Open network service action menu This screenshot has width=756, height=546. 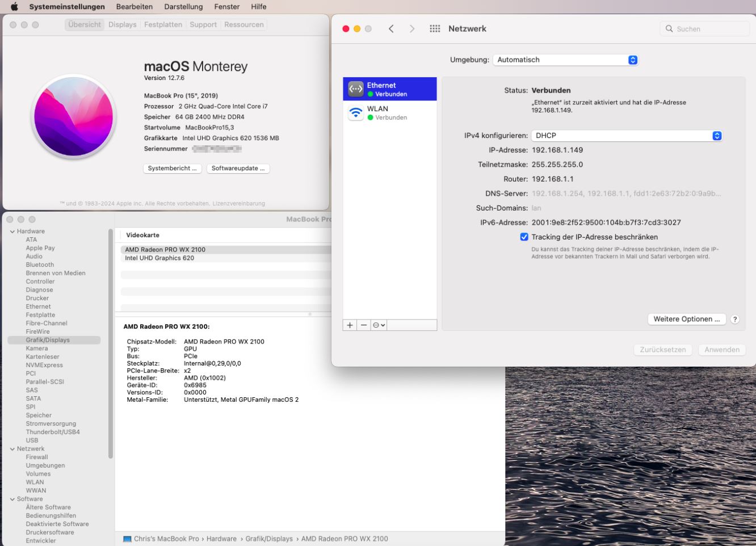379,325
